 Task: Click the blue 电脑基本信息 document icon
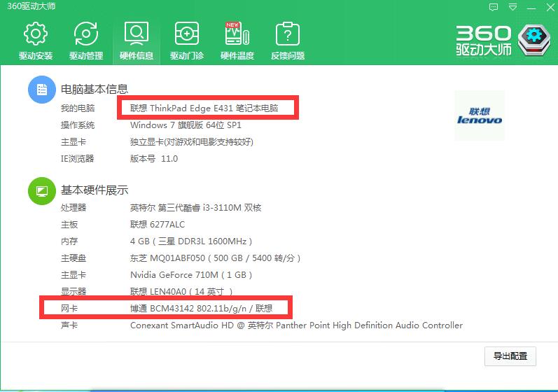click(42, 90)
